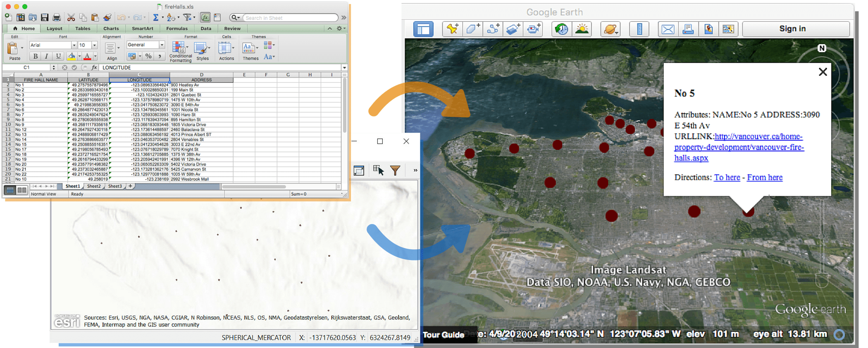Viewport: 868px width, 348px height.
Task: Click the Email envelope icon in Google Earth
Action: coord(668,29)
